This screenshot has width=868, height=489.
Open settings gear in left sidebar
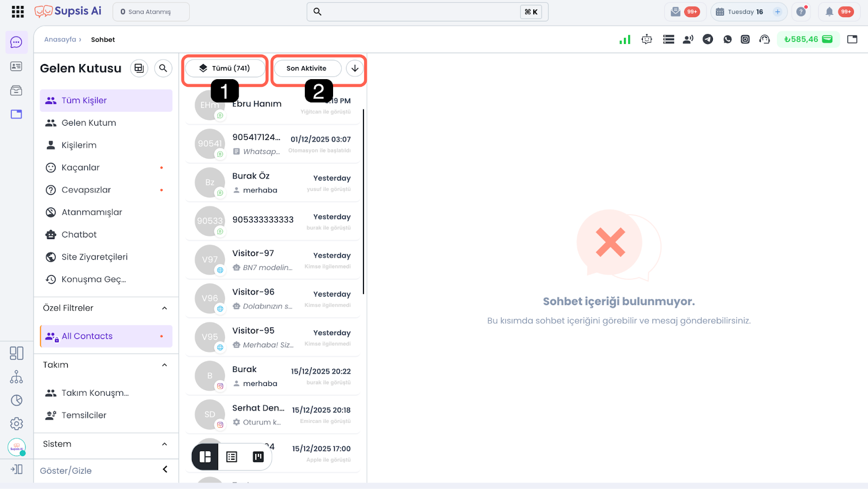(x=17, y=423)
